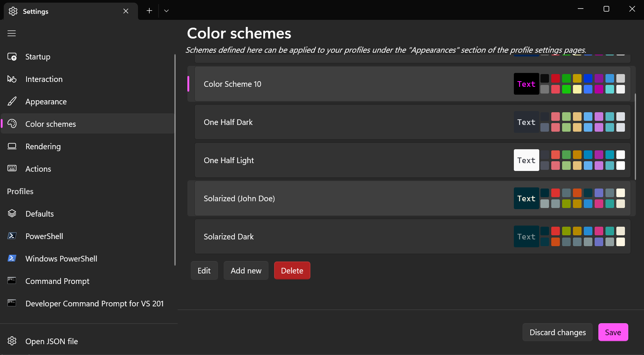Choose the One Half Dark scheme
Screen dimensions: 644x355
pyautogui.click(x=413, y=122)
